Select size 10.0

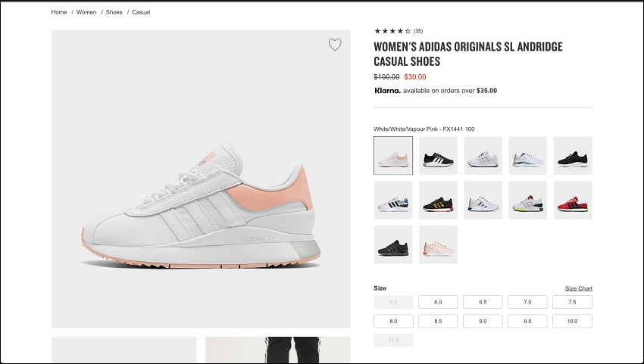(572, 322)
